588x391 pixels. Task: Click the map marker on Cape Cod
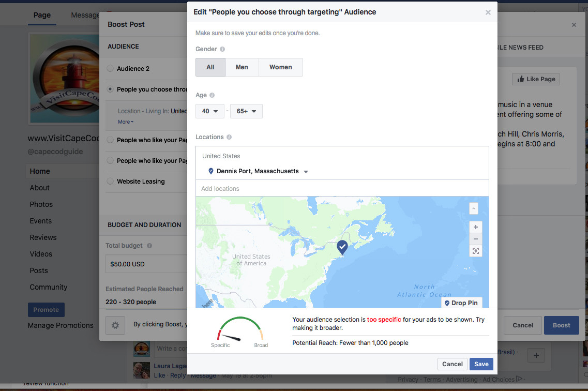coord(342,247)
